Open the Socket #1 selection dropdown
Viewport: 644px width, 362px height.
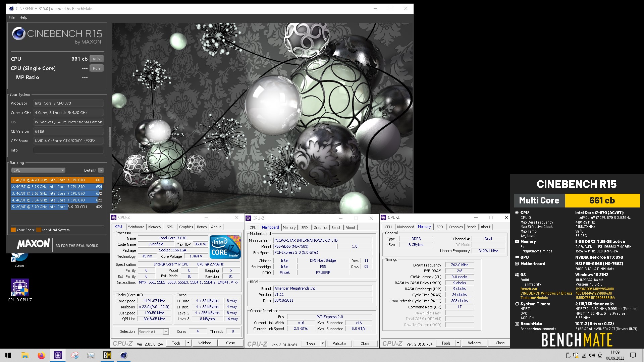point(153,331)
